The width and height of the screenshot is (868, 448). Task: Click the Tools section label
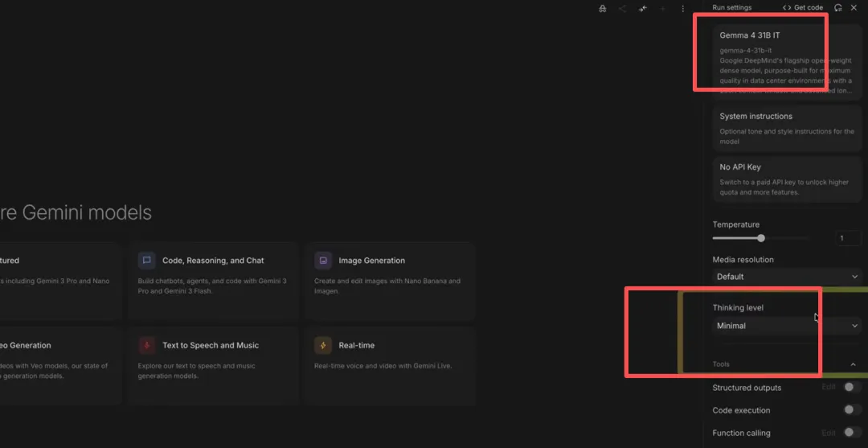click(x=721, y=364)
